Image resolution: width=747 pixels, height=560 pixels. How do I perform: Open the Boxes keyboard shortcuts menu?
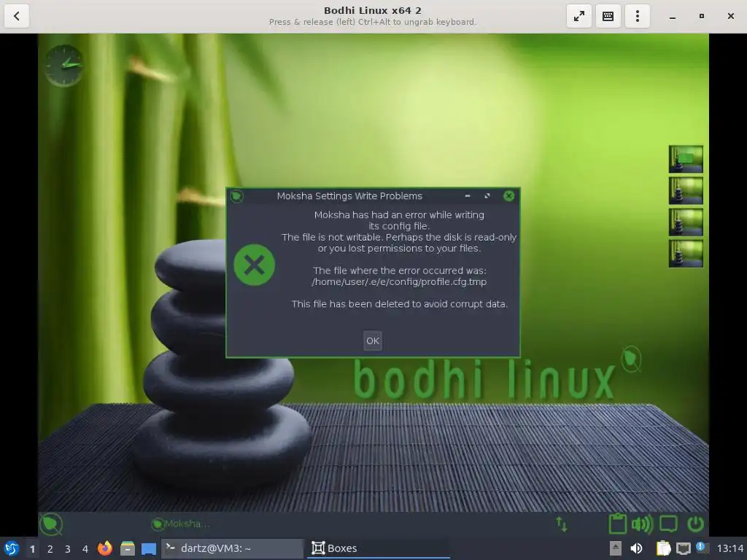608,16
